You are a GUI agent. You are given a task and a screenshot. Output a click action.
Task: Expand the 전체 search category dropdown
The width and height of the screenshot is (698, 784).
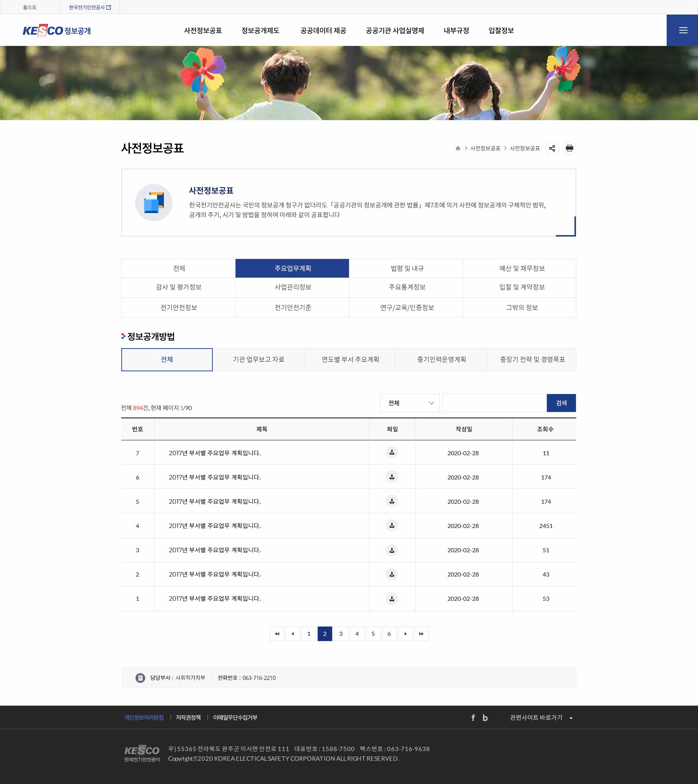(x=409, y=403)
